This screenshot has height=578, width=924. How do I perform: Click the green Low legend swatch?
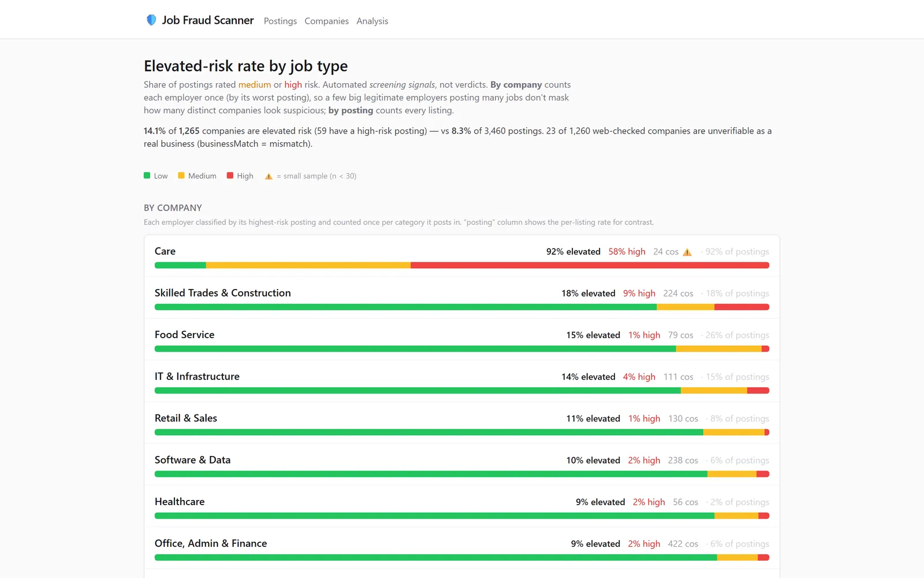pos(147,175)
